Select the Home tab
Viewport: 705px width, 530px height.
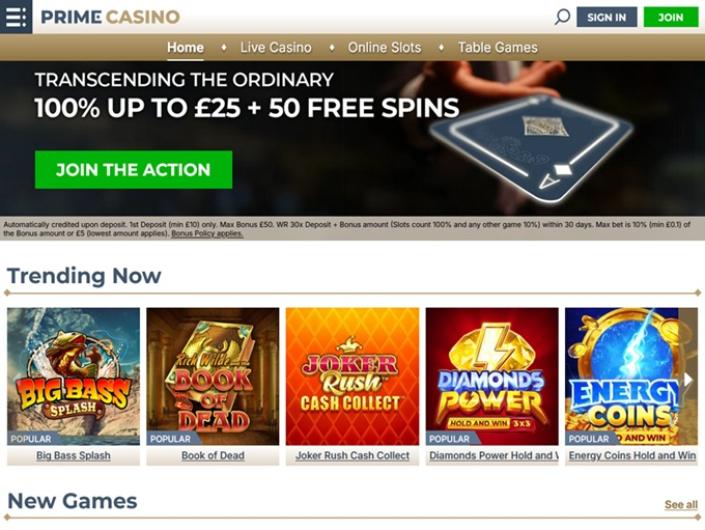pyautogui.click(x=185, y=47)
